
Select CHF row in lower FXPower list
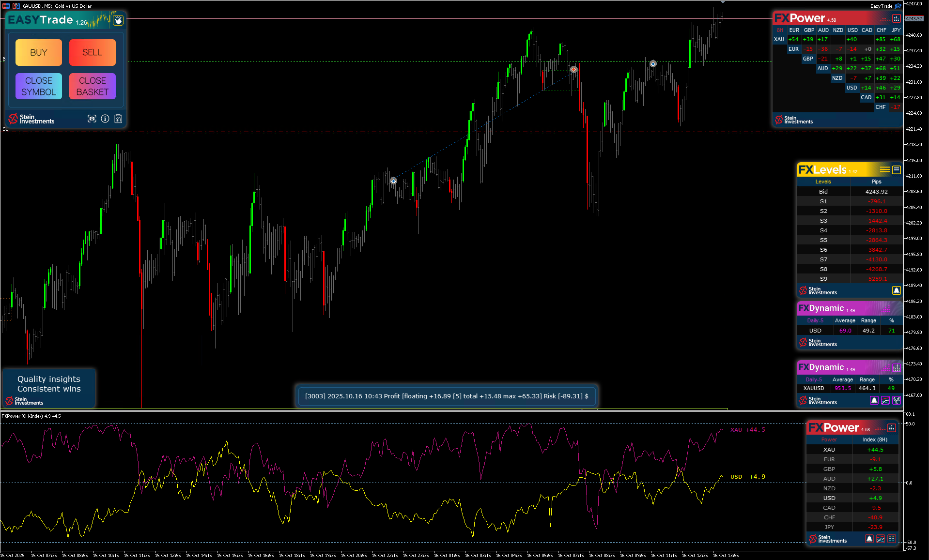coord(852,517)
